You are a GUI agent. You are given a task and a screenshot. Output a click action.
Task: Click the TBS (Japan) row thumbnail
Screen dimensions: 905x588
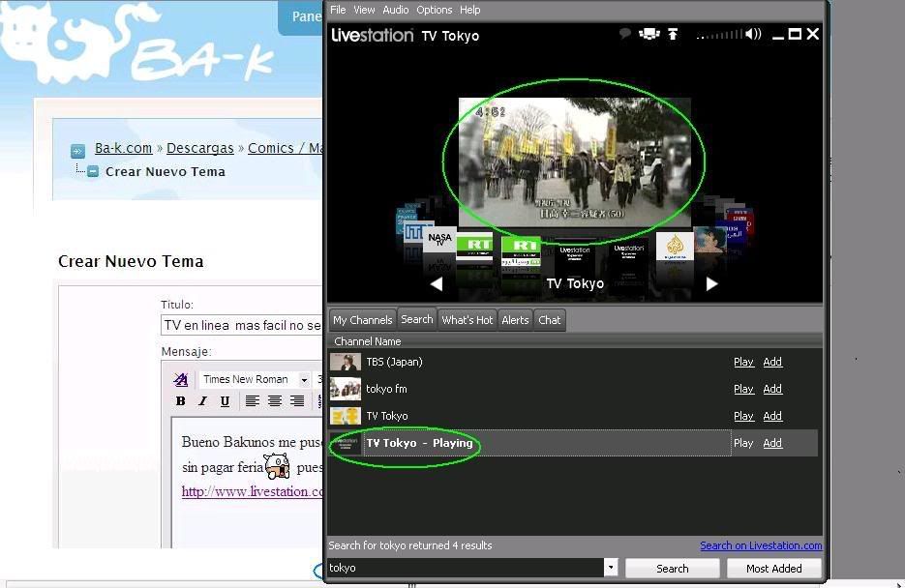pos(346,362)
